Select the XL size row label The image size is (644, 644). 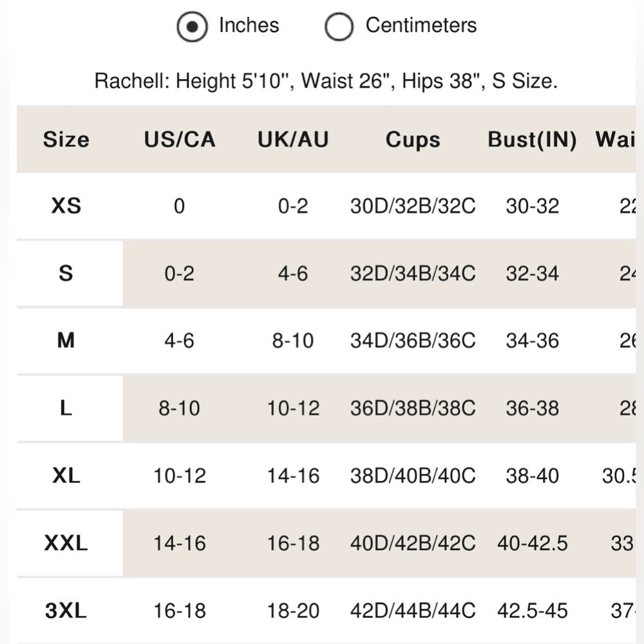coord(66,476)
